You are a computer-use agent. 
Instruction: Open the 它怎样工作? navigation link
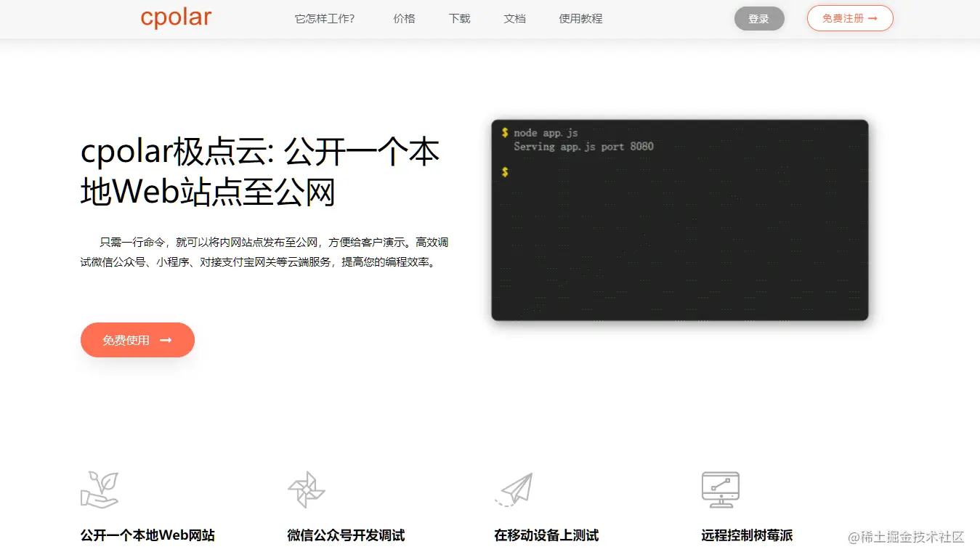click(x=325, y=19)
